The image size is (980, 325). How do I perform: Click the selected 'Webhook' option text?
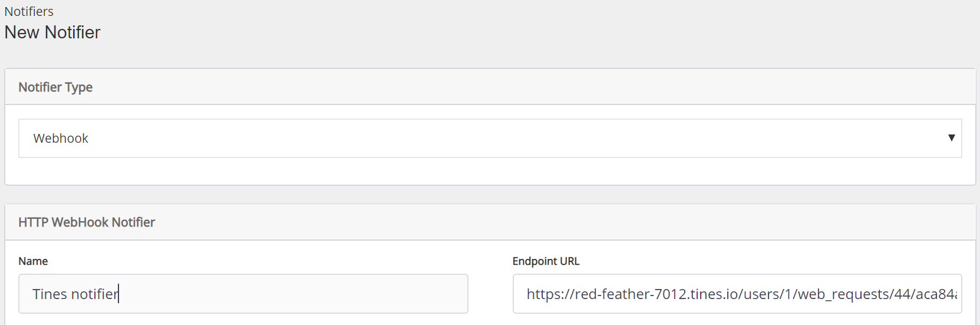(x=61, y=139)
